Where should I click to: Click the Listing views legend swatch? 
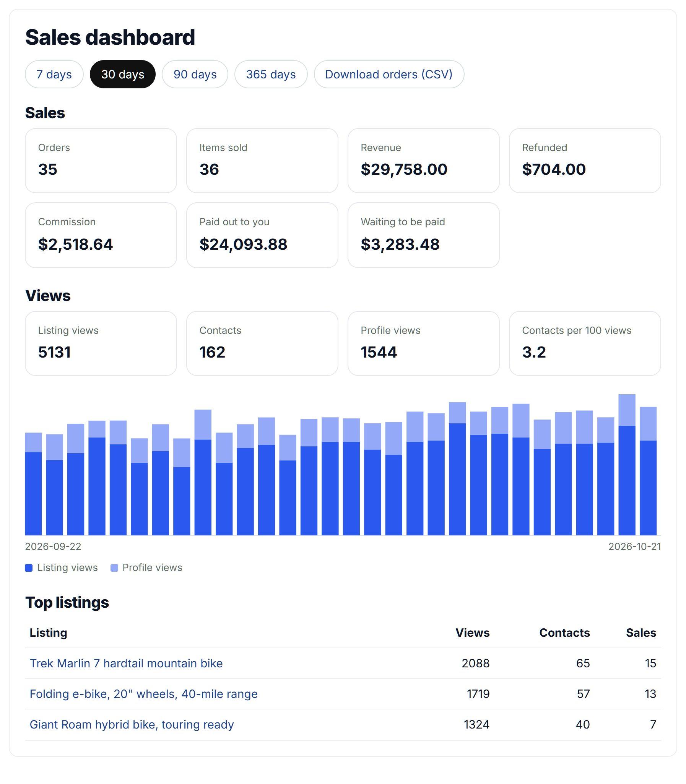coord(29,568)
